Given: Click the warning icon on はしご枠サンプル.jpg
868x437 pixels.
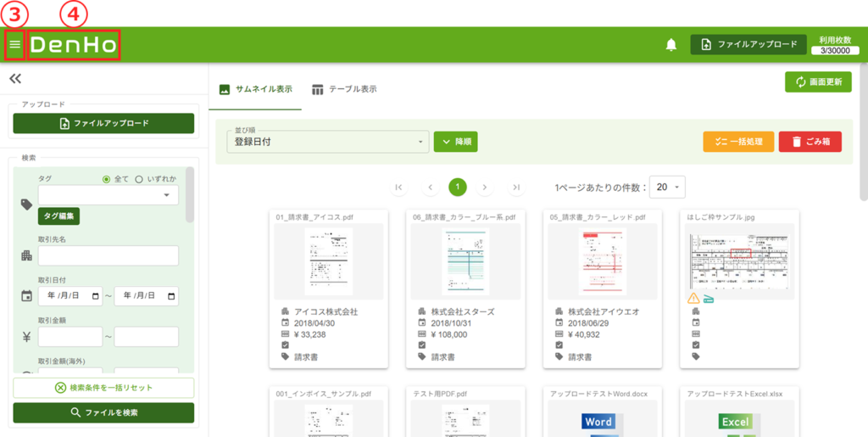Looking at the screenshot, I should [693, 298].
